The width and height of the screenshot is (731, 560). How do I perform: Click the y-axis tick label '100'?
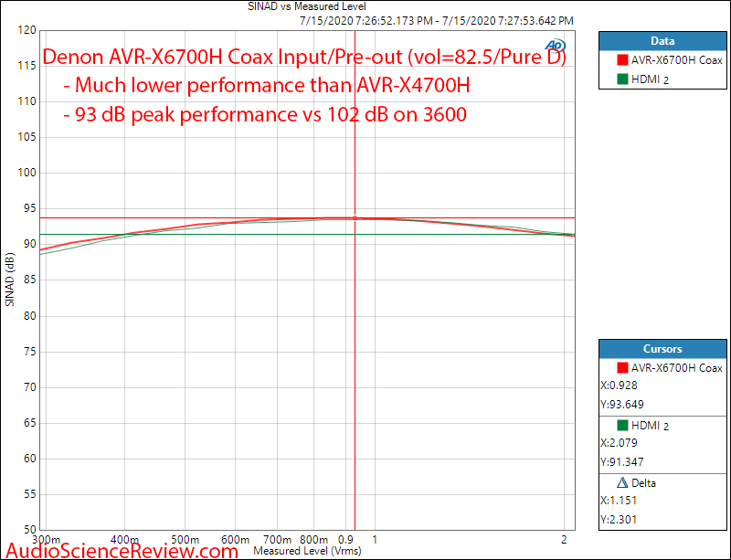(x=26, y=173)
